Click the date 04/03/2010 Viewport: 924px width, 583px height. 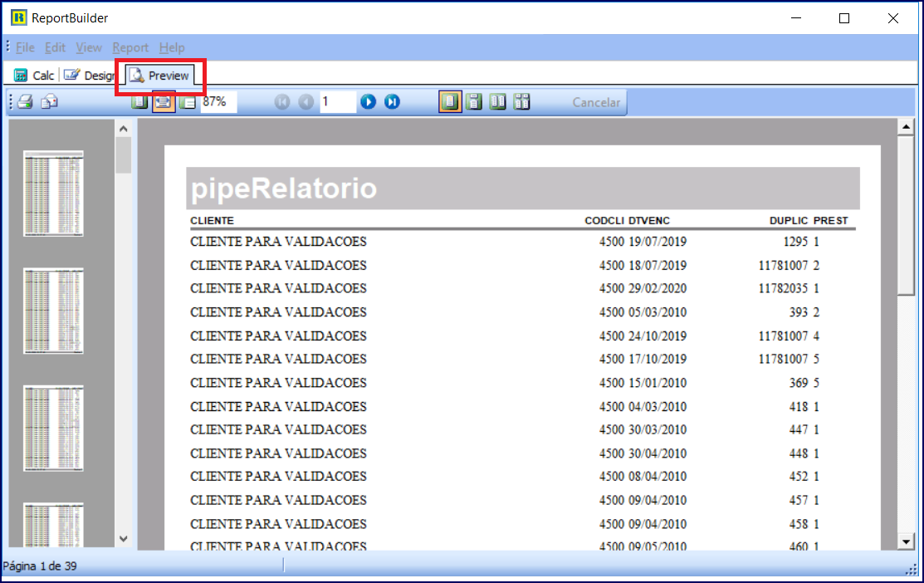pos(658,407)
